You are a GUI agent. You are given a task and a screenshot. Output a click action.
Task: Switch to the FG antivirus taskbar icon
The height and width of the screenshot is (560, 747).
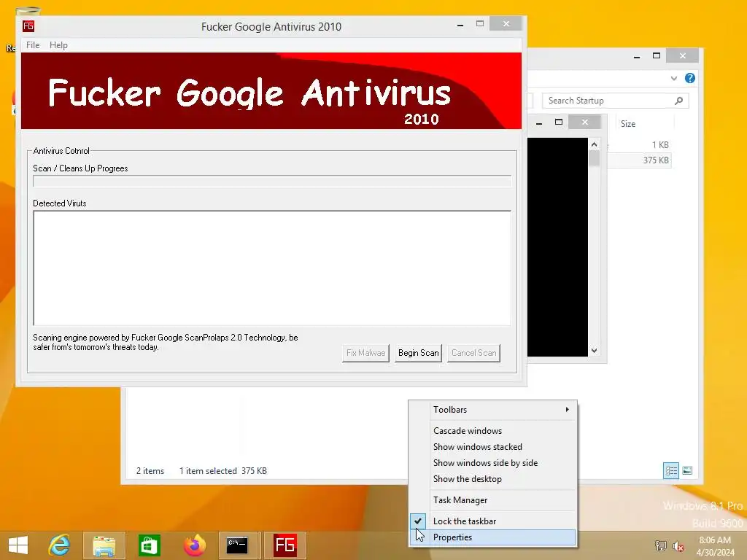tap(285, 545)
